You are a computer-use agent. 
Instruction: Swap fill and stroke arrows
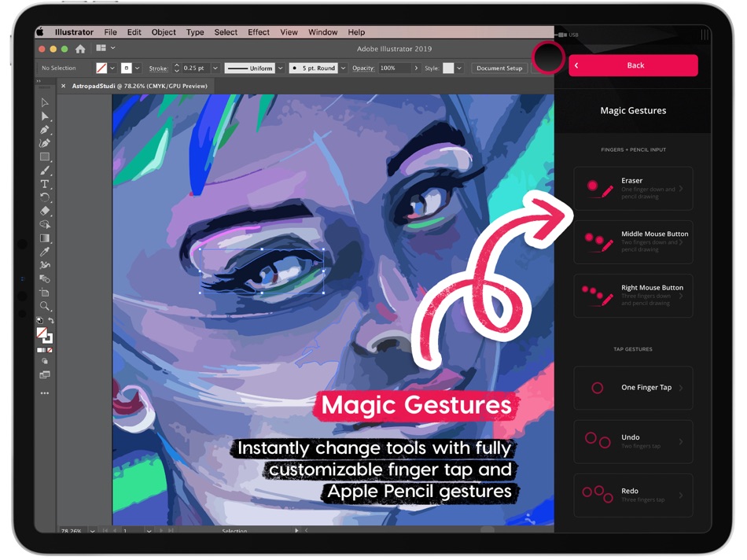[50, 320]
